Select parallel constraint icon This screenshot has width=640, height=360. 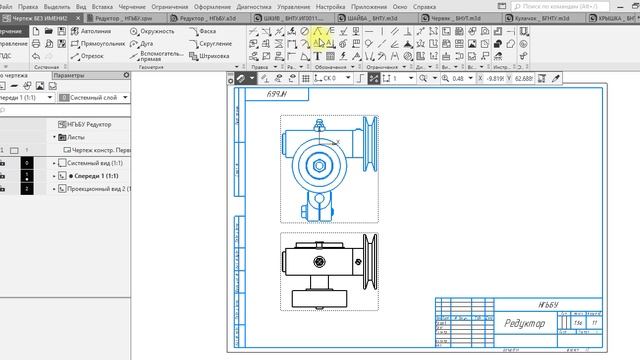[395, 31]
